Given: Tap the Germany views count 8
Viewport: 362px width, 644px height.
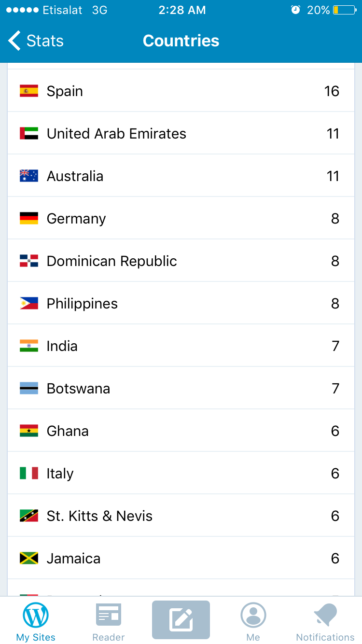Looking at the screenshot, I should click(335, 218).
